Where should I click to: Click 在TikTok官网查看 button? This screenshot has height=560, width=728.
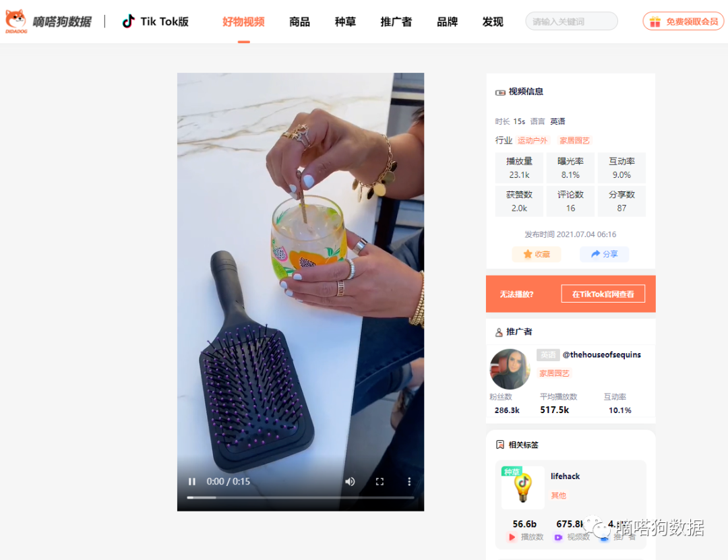tap(603, 294)
